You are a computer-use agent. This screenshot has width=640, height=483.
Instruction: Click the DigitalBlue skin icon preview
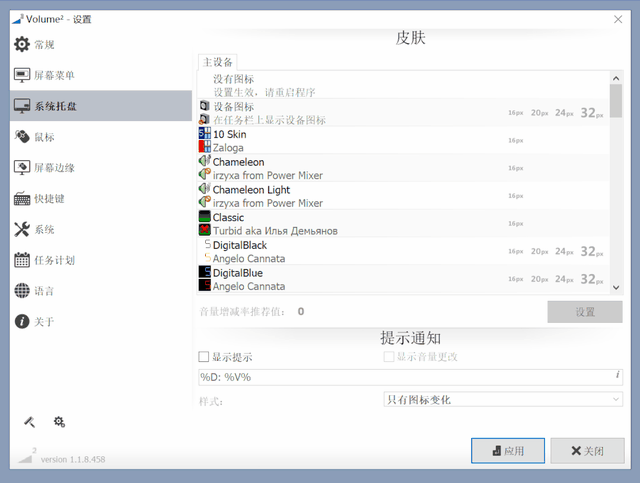point(204,279)
